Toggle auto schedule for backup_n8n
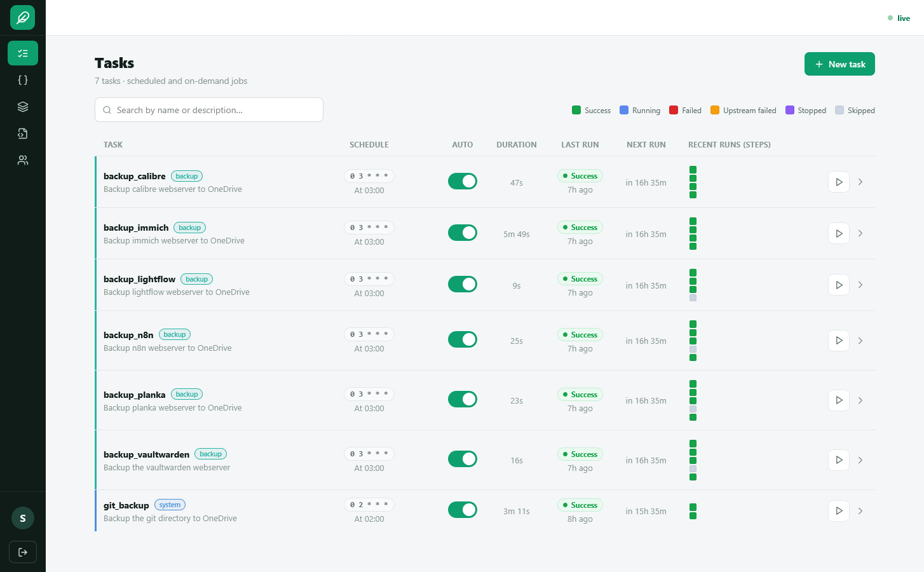The image size is (924, 572). [x=463, y=339]
